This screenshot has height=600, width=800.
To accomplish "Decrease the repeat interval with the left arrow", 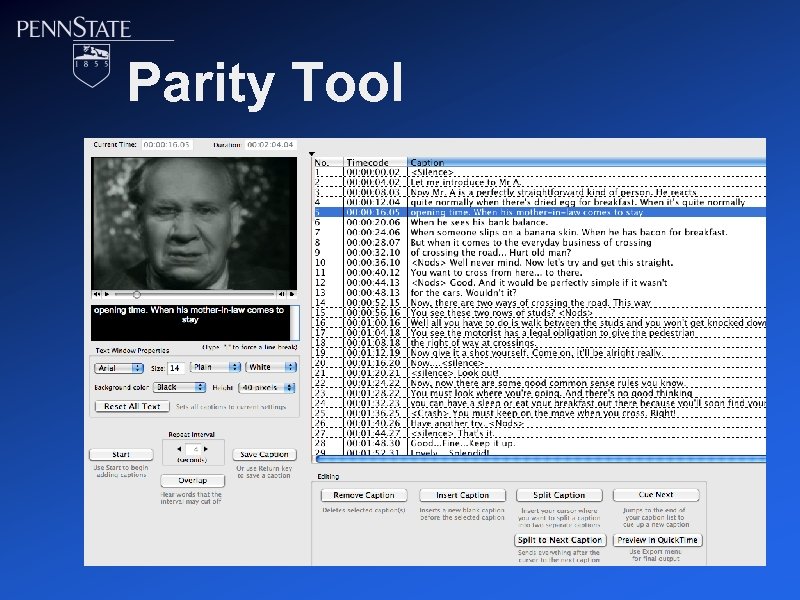I will [x=179, y=449].
